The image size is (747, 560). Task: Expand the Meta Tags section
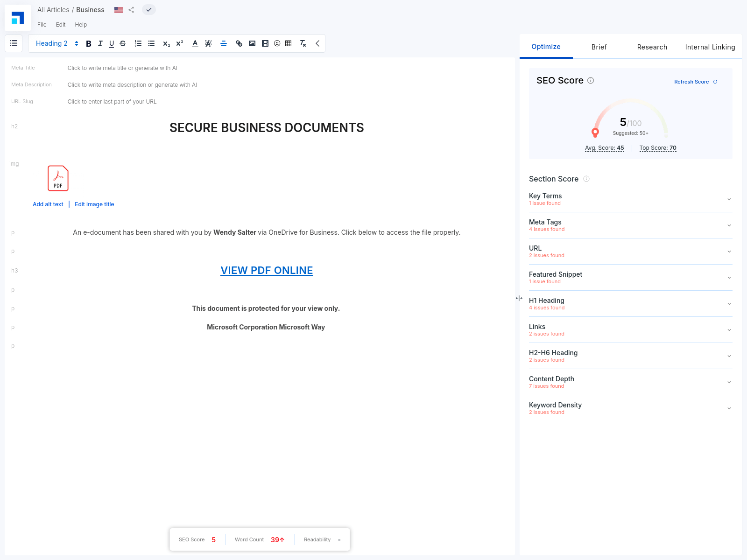coord(630,225)
